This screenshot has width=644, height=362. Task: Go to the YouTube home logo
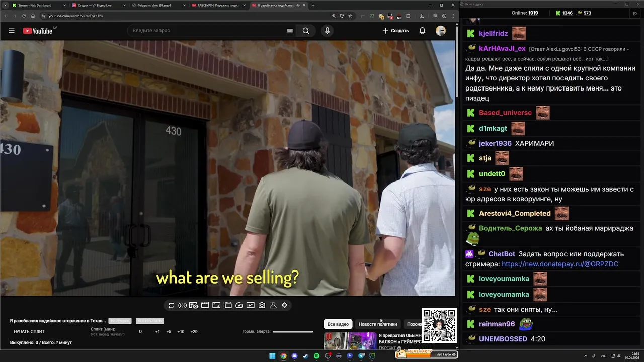(38, 31)
